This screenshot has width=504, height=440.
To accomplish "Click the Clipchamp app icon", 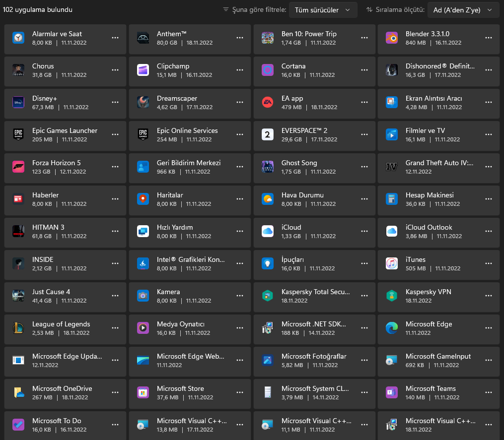I will tap(143, 70).
